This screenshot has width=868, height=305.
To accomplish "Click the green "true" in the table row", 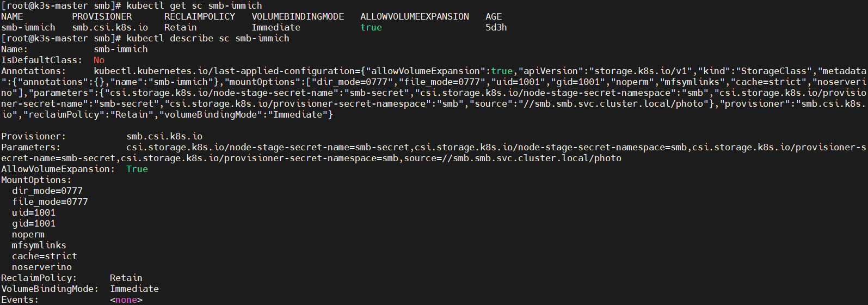I will [371, 27].
